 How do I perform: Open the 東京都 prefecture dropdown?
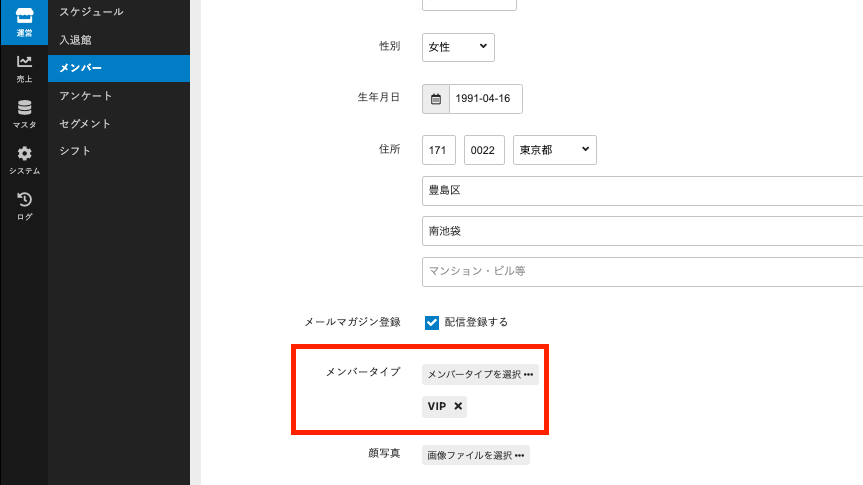pos(554,150)
